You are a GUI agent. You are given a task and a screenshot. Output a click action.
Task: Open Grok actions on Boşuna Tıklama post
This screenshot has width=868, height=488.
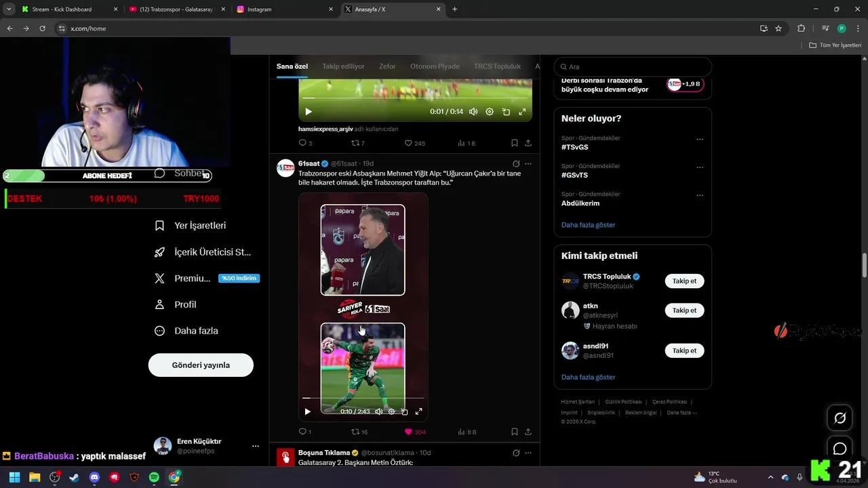point(516,453)
